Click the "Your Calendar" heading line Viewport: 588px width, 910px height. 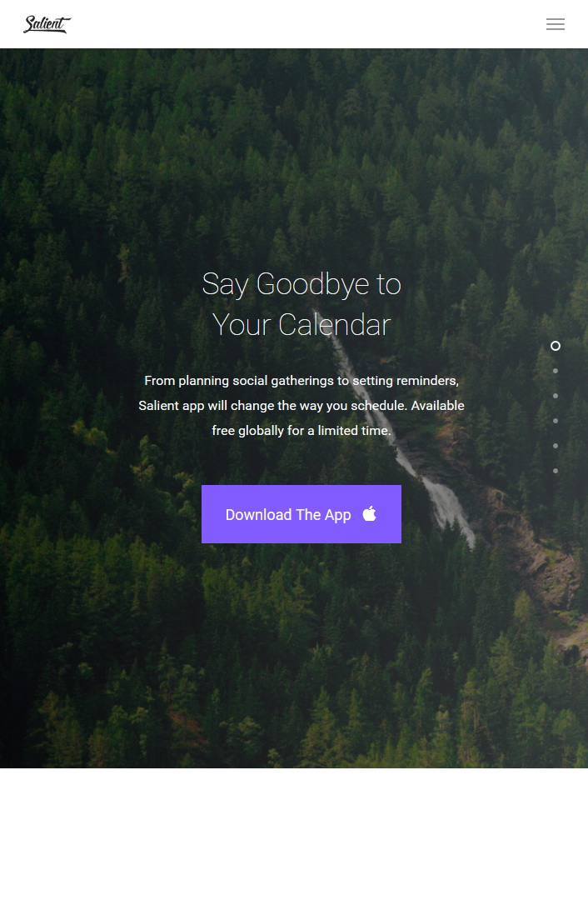[301, 324]
